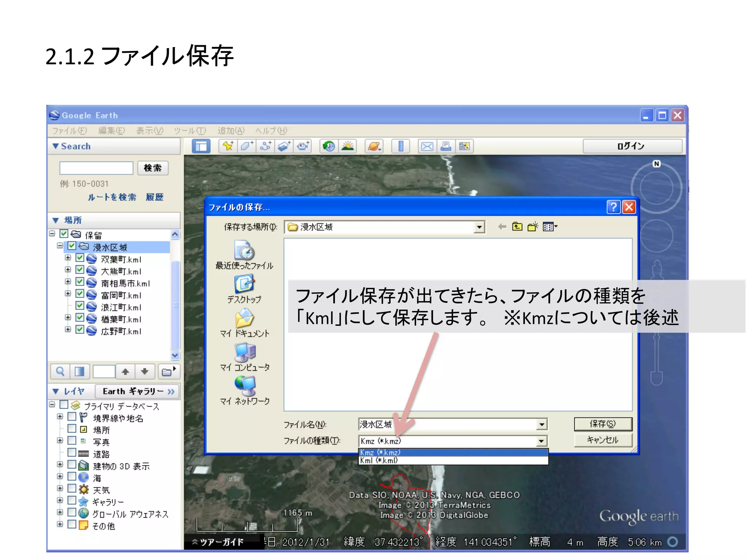The height and width of the screenshot is (560, 747).
Task: Show historical imagery clock icon
Action: tap(329, 147)
